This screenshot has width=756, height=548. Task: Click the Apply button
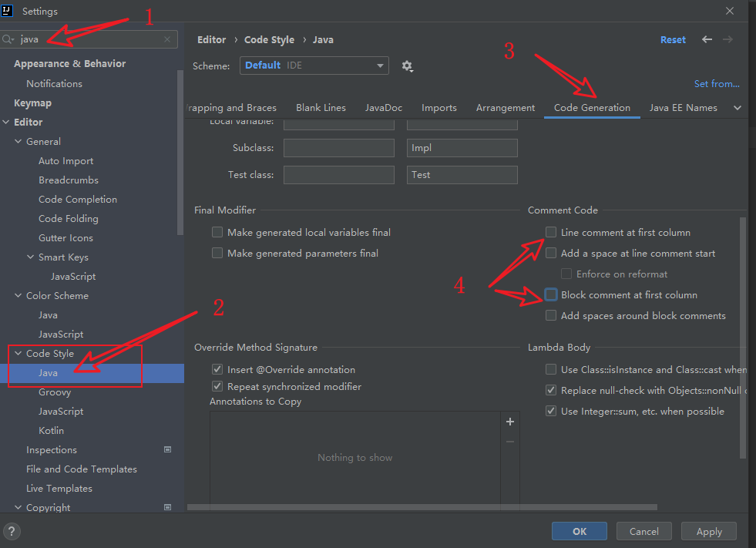709,531
